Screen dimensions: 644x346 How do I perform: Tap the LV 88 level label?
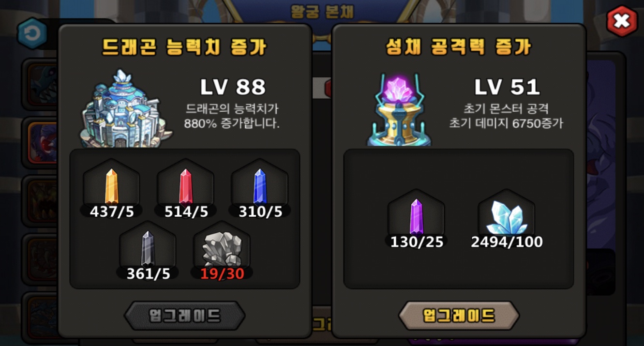click(233, 87)
